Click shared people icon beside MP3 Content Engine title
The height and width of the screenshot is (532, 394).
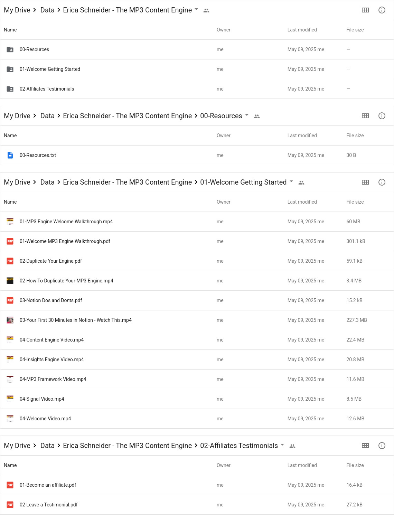click(206, 11)
